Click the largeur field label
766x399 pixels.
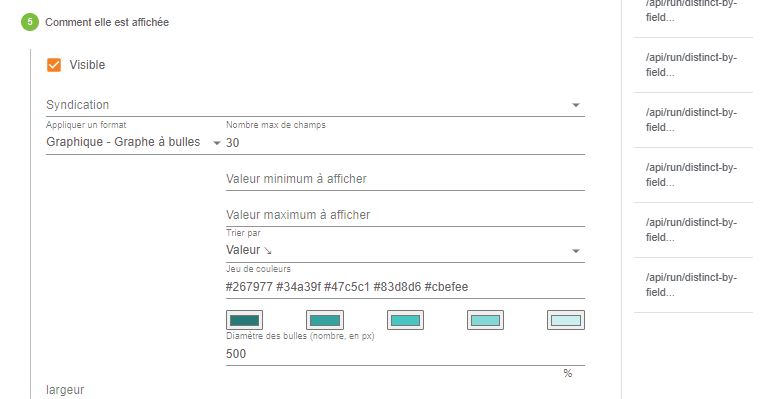65,390
